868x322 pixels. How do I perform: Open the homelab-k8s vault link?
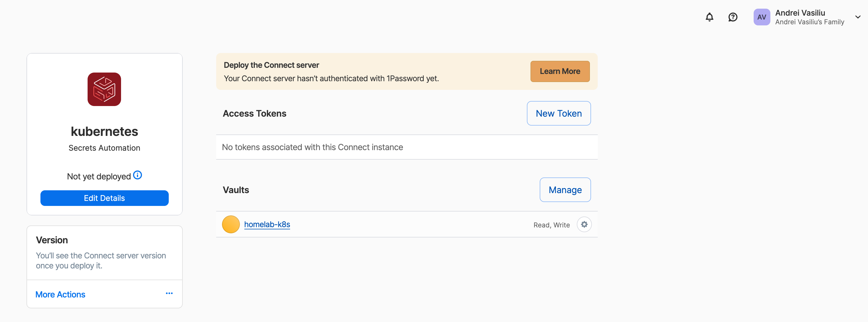pos(267,225)
